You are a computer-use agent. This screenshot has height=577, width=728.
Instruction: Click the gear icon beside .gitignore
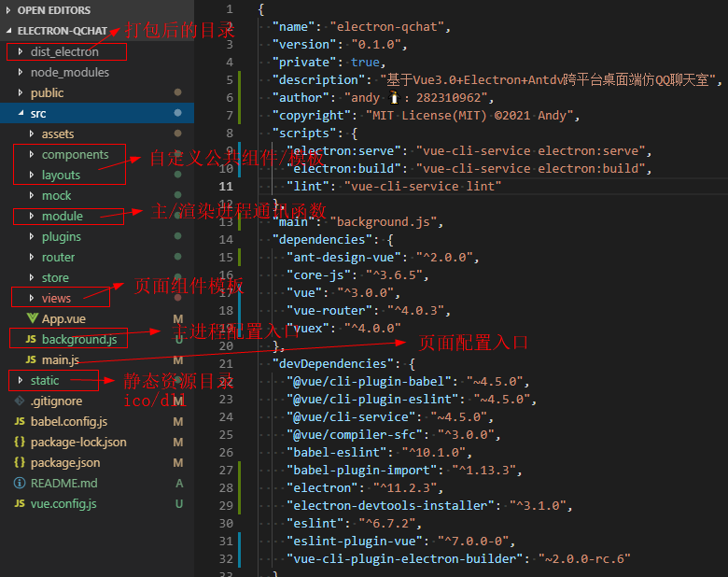click(20, 401)
